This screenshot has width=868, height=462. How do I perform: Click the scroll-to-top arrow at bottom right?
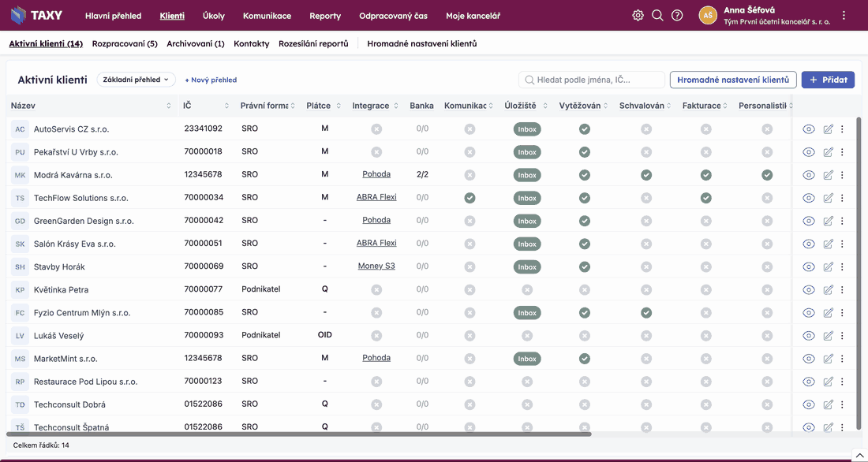coord(859,456)
